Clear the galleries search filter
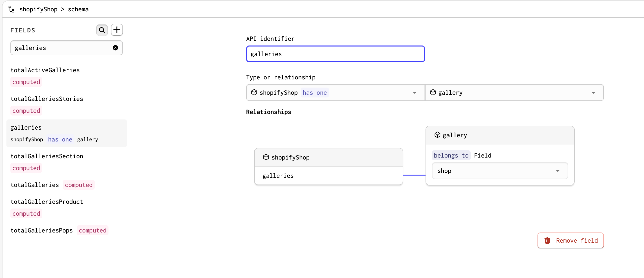The height and width of the screenshot is (278, 644). click(115, 48)
